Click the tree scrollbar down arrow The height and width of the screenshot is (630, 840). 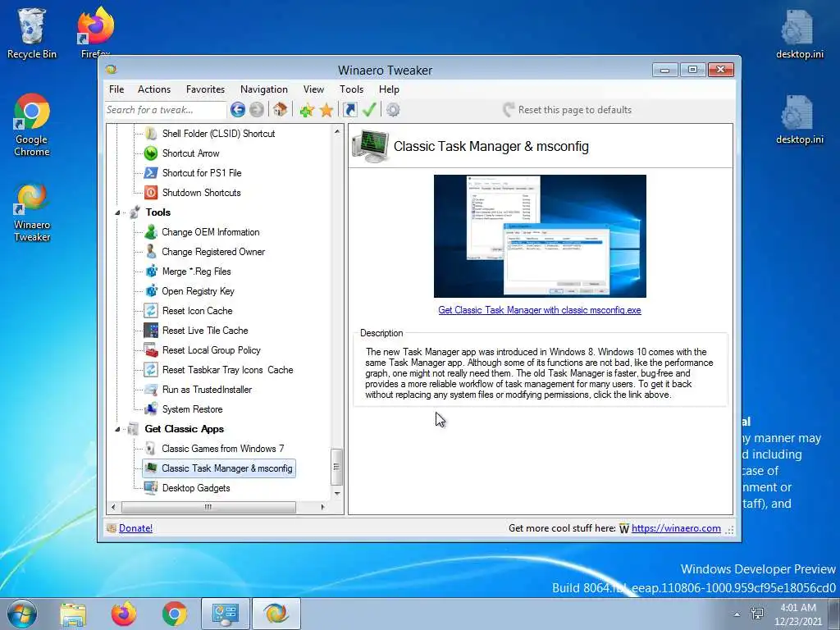337,493
